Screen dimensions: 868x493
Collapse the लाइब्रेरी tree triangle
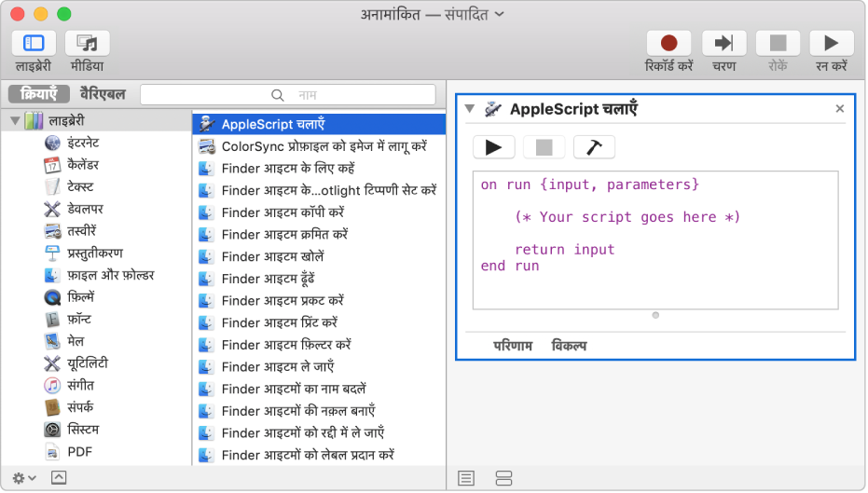coord(15,120)
